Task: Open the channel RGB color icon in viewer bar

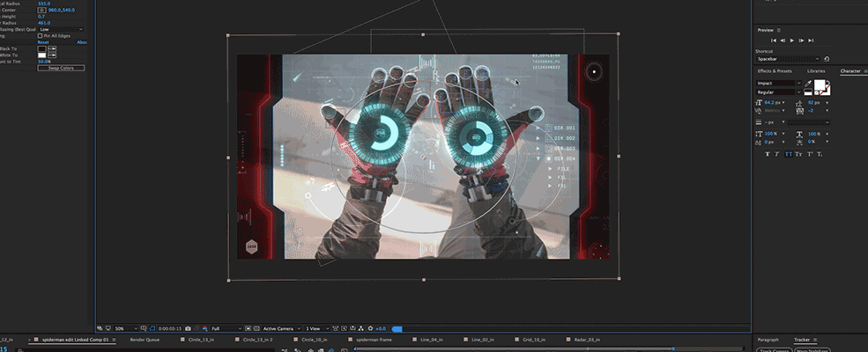Action: pos(205,328)
